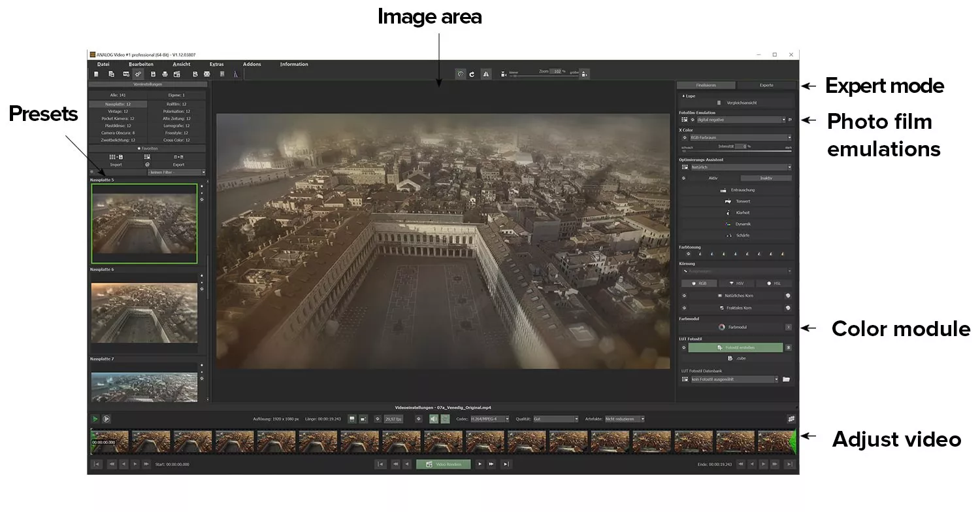Click the Klarheit optimization button
The height and width of the screenshot is (512, 980).
click(736, 213)
